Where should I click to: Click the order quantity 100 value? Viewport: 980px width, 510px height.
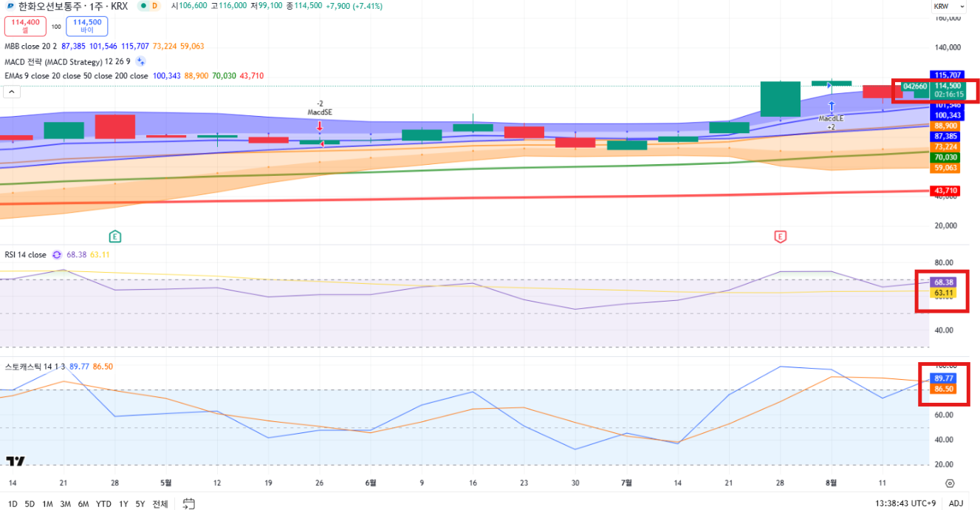[x=56, y=27]
